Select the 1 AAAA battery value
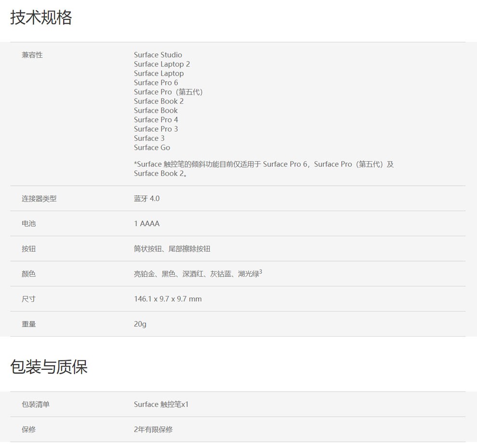Image resolution: width=477 pixels, height=448 pixels. tap(146, 224)
